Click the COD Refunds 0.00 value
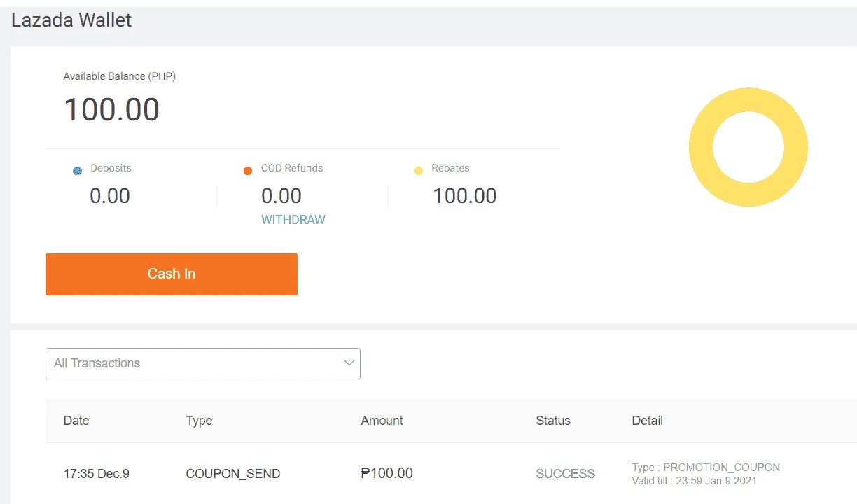Viewport: 857px width, 504px height. [x=281, y=196]
